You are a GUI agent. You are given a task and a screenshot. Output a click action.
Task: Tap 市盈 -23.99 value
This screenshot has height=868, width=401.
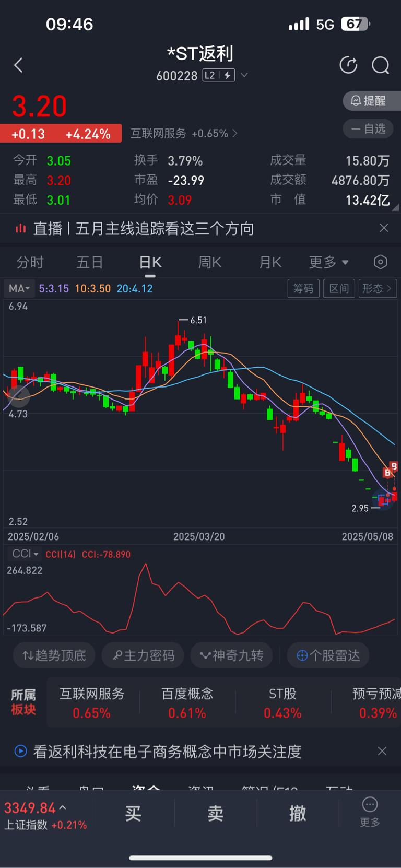[186, 180]
